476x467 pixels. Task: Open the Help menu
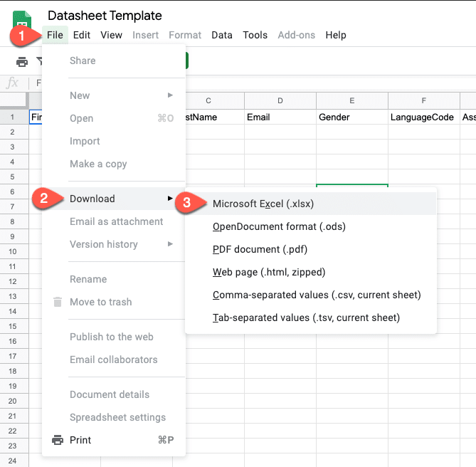(x=336, y=35)
